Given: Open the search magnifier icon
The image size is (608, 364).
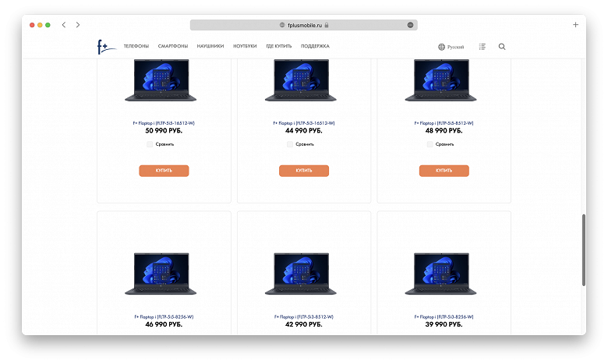Looking at the screenshot, I should (502, 47).
